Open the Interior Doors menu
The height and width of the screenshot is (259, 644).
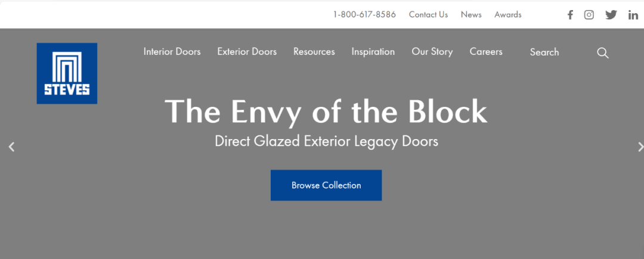click(172, 52)
